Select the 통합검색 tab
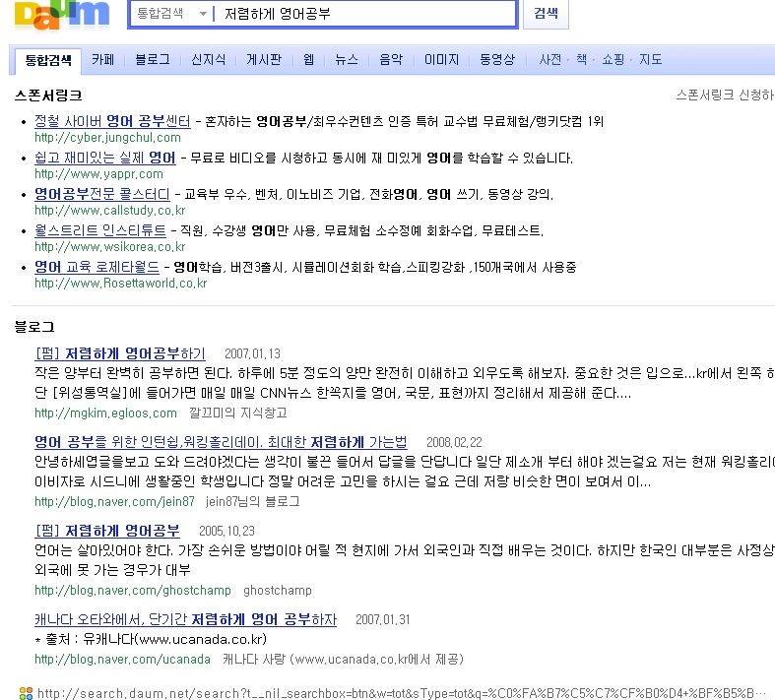 tap(48, 60)
